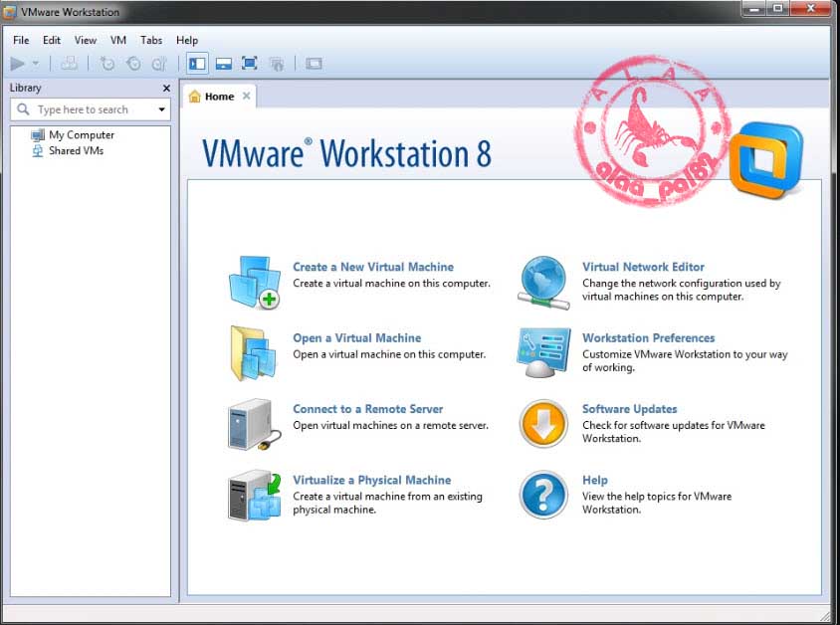Open the File menu
Screen dimensions: 840x625
21,40
